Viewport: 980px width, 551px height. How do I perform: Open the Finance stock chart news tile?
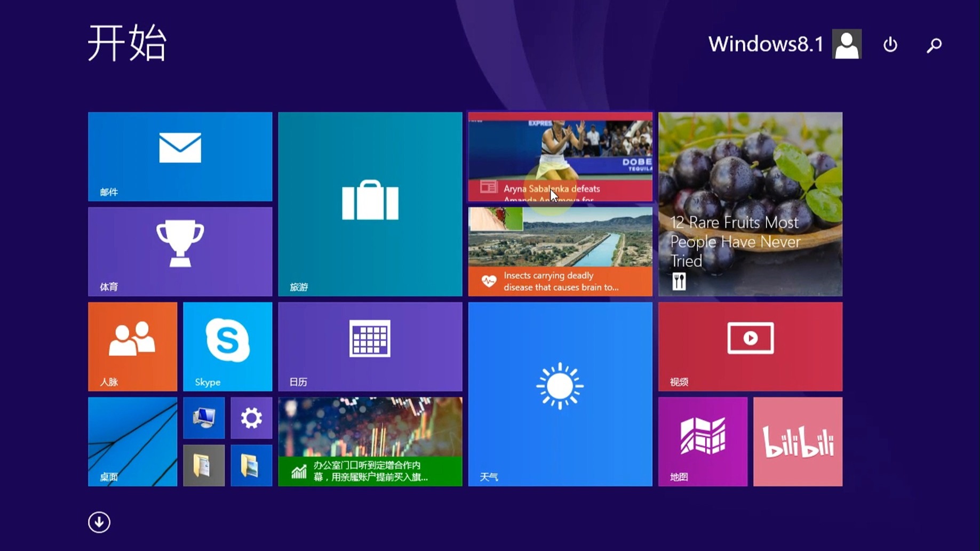pos(370,441)
